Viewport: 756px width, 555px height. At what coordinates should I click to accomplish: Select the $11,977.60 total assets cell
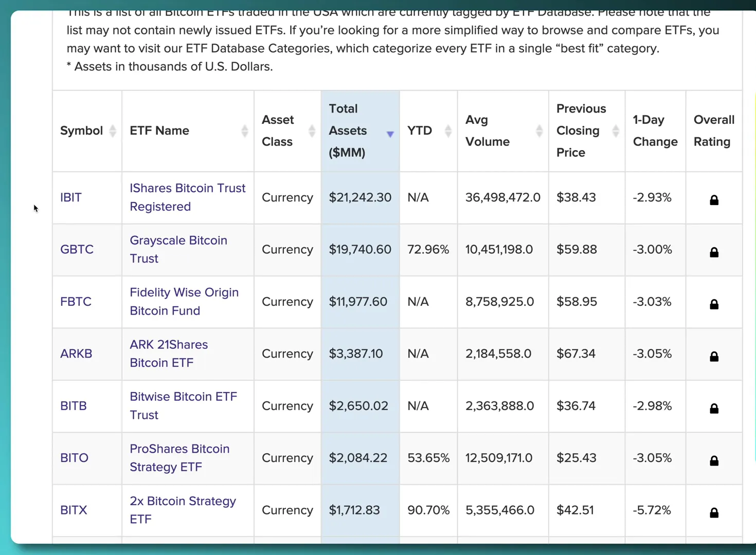coord(360,302)
